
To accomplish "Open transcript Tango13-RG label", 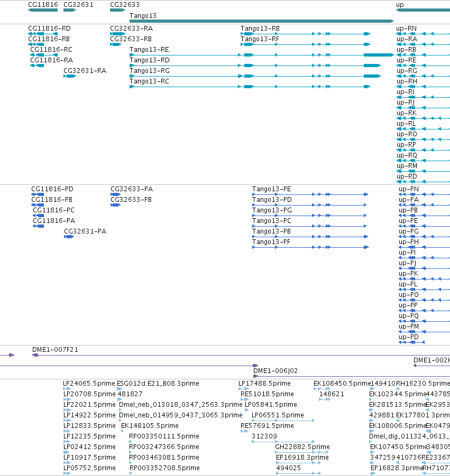I will (150, 71).
